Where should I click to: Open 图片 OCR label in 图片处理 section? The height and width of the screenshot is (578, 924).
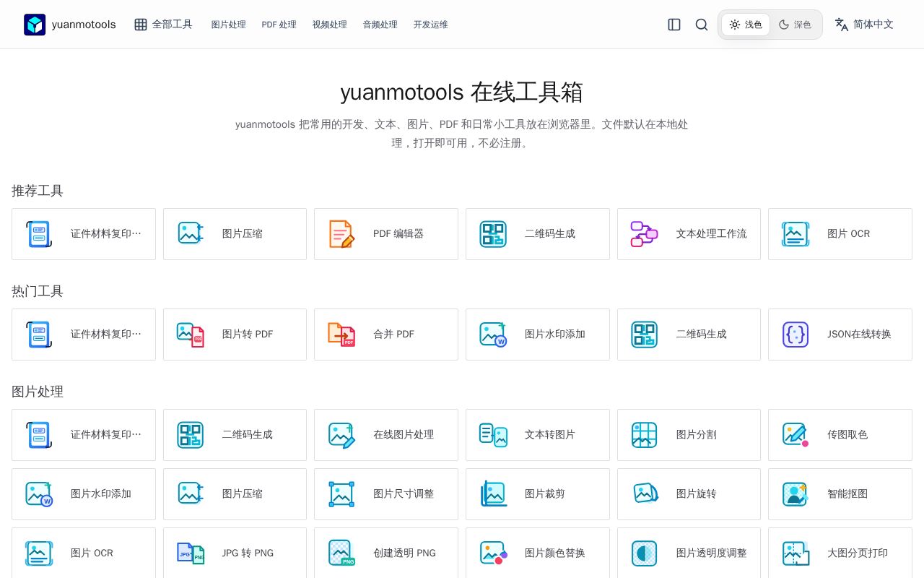[x=92, y=553]
